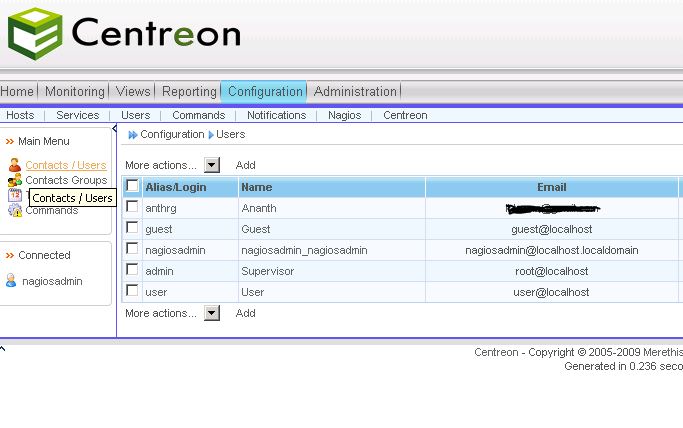This screenshot has width=683, height=428.
Task: Click the email guest@localhost
Action: [551, 229]
